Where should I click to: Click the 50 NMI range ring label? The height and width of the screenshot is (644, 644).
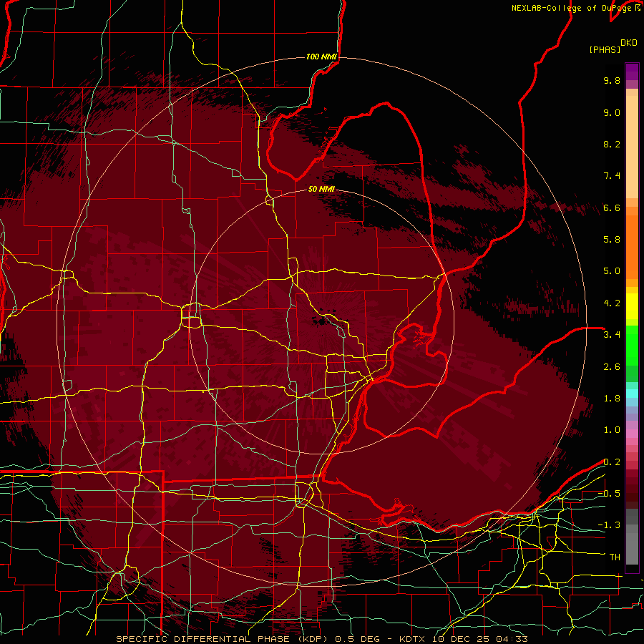[x=321, y=189]
